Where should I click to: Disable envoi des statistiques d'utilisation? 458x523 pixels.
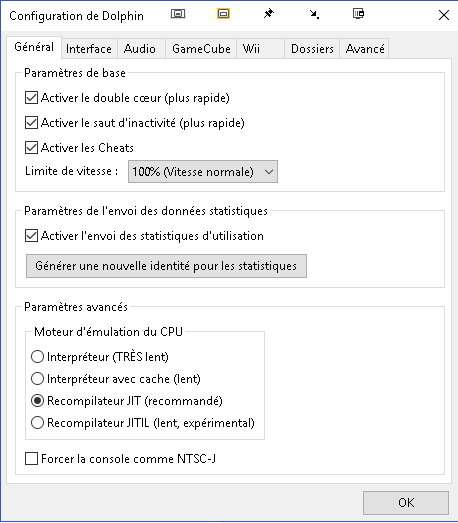click(x=31, y=236)
